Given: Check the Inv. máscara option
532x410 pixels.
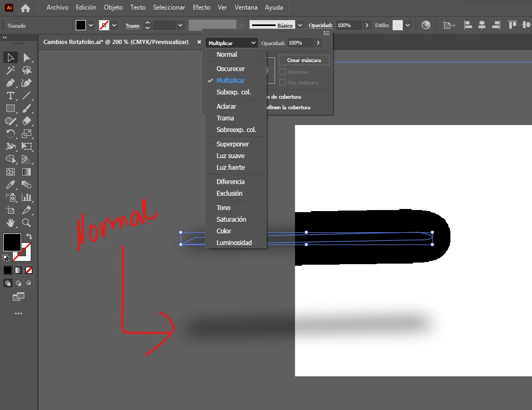Looking at the screenshot, I should click(282, 82).
